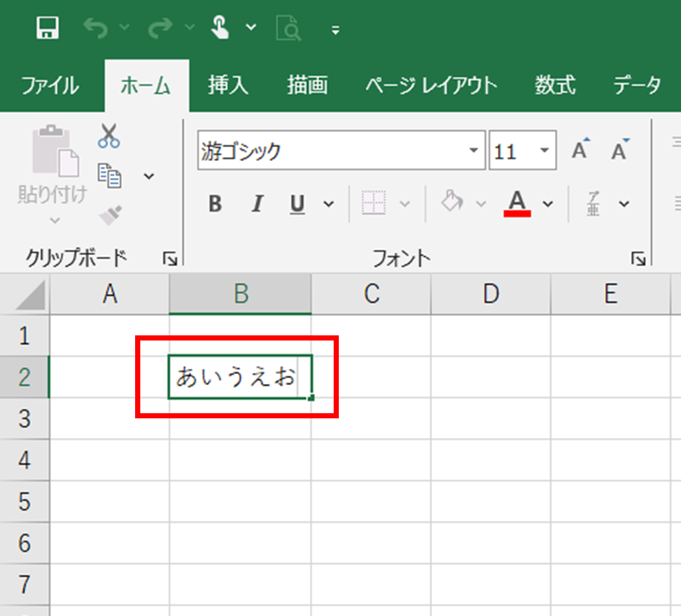Open the 挿入 ribbon tab
Viewport: 681px width, 616px height.
tap(228, 86)
